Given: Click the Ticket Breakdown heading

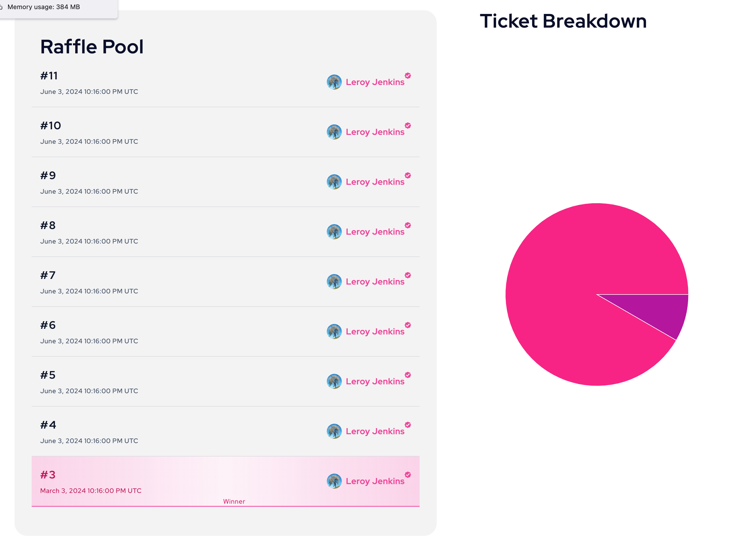Looking at the screenshot, I should 563,21.
